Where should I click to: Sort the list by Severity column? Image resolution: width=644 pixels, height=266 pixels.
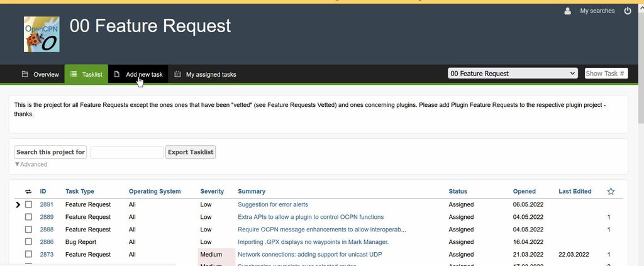[212, 191]
